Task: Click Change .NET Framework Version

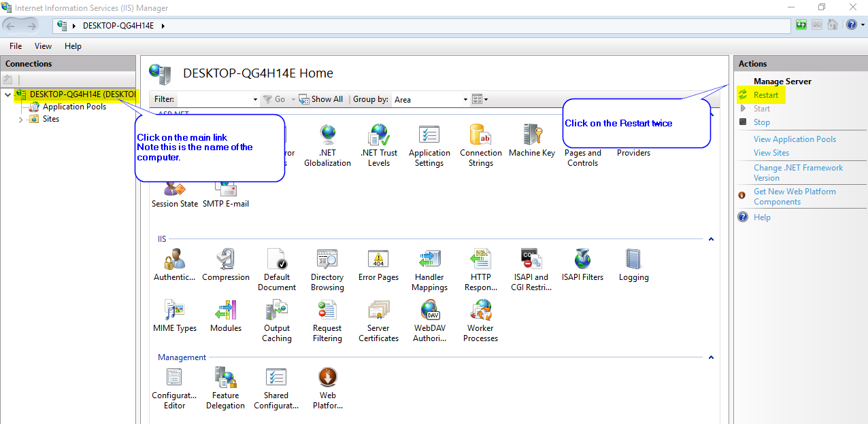Action: point(798,173)
